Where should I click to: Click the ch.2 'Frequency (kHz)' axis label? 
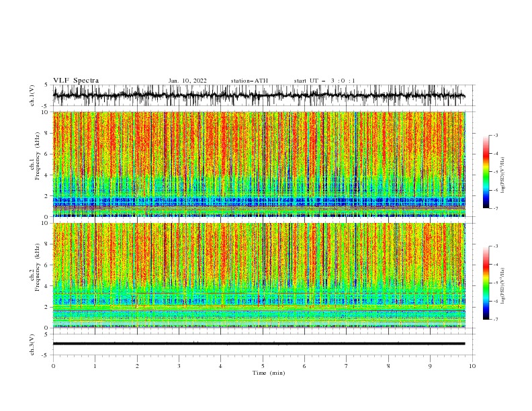pos(38,267)
